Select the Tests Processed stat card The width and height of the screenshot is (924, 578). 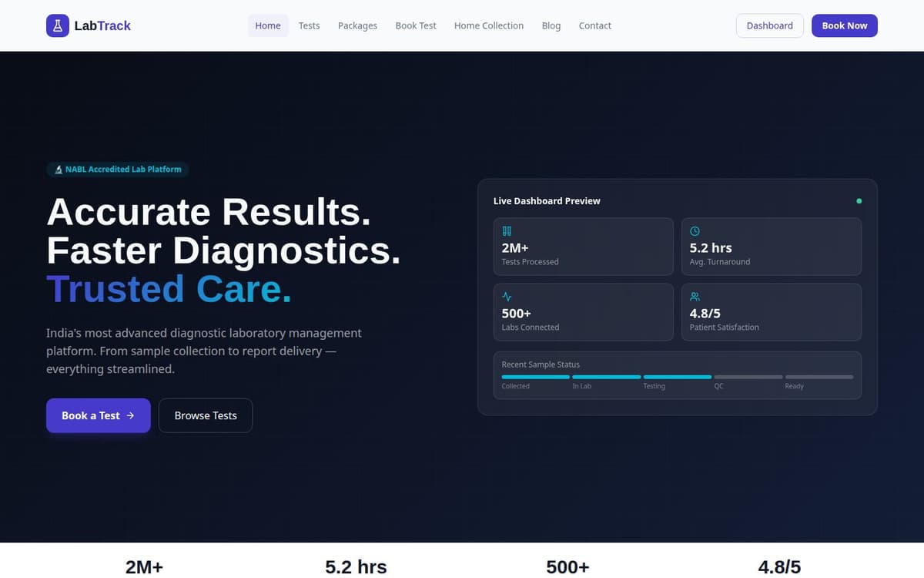point(584,247)
